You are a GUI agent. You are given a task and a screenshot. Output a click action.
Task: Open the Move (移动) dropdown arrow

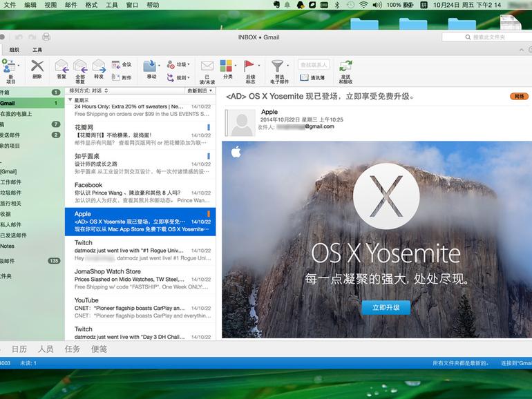coord(159,65)
